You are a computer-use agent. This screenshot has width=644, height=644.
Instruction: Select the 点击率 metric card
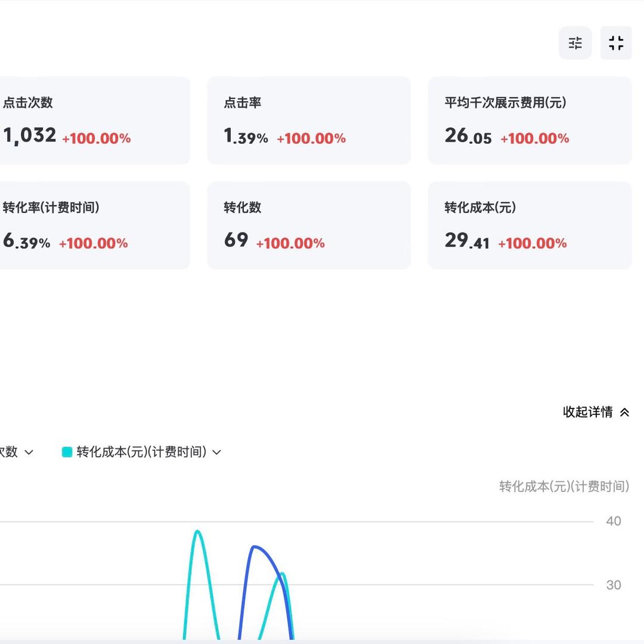(x=309, y=120)
